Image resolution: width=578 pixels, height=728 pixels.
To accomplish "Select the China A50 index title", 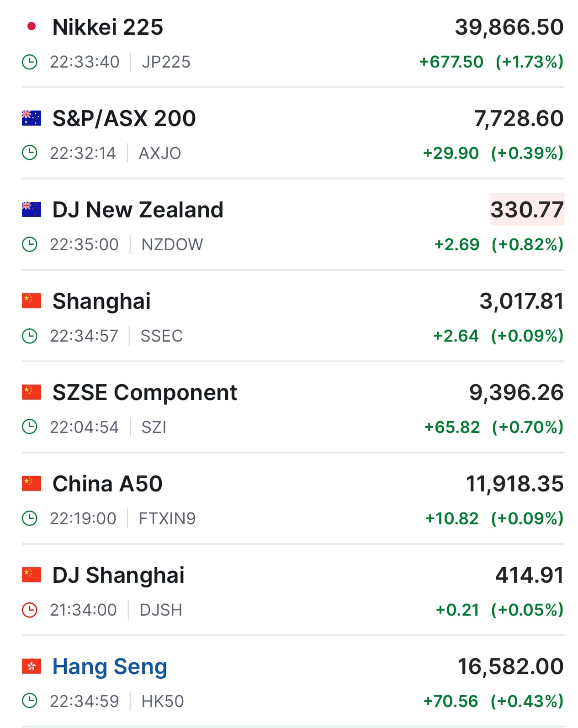I will 107,484.
